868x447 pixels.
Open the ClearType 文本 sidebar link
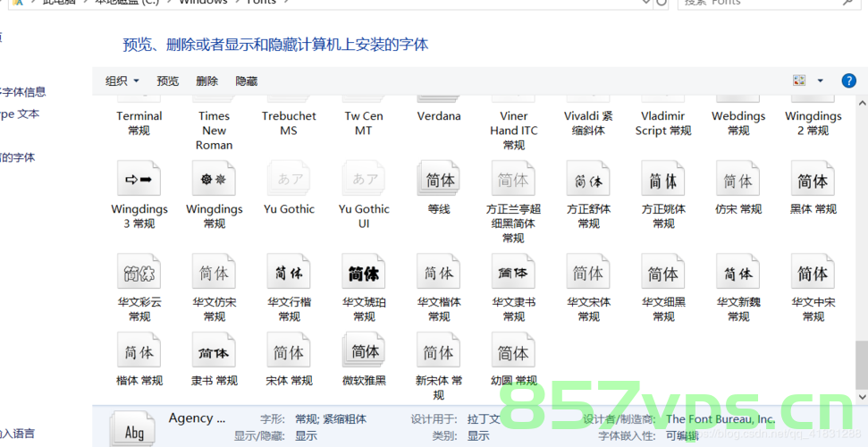click(x=20, y=114)
